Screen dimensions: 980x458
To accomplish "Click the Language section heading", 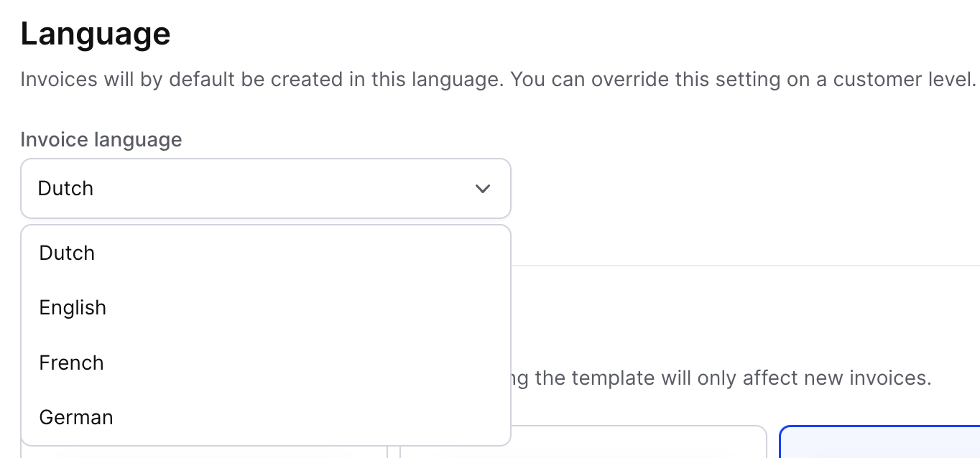I will (96, 34).
